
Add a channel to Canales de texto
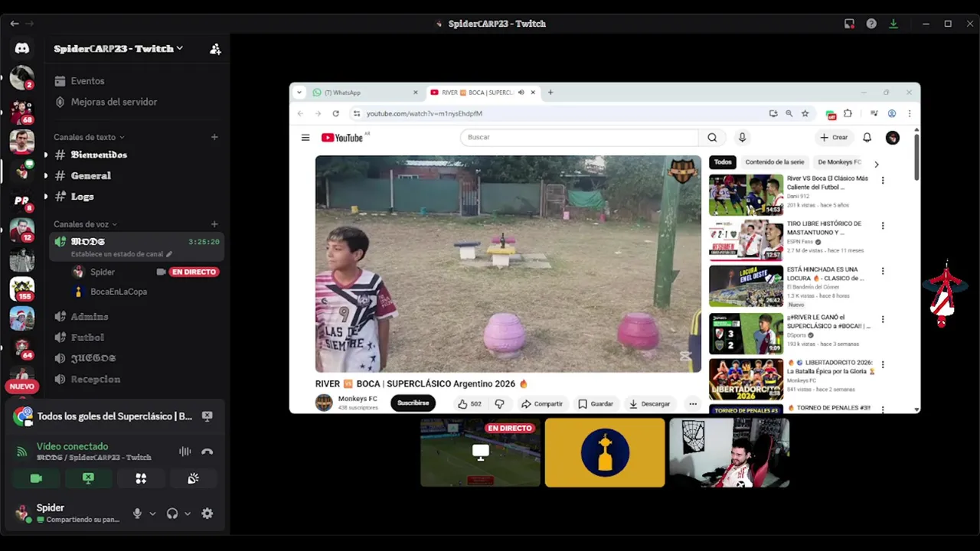point(214,137)
